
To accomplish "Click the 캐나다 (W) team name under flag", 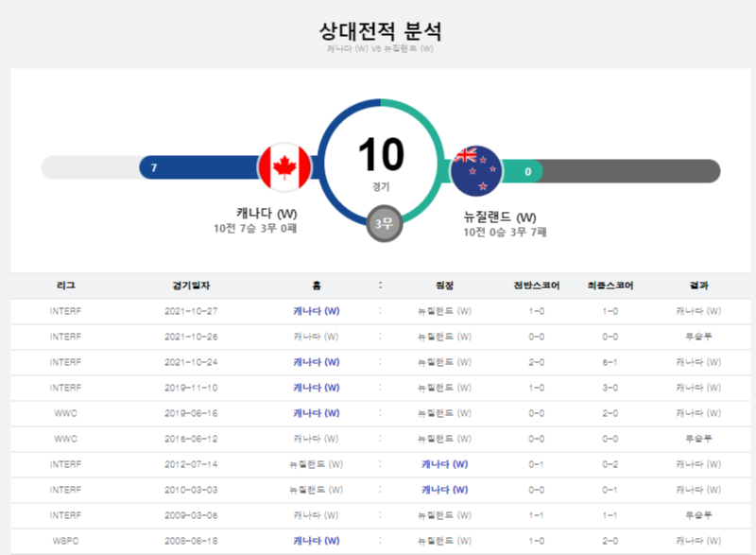I will coord(266,213).
